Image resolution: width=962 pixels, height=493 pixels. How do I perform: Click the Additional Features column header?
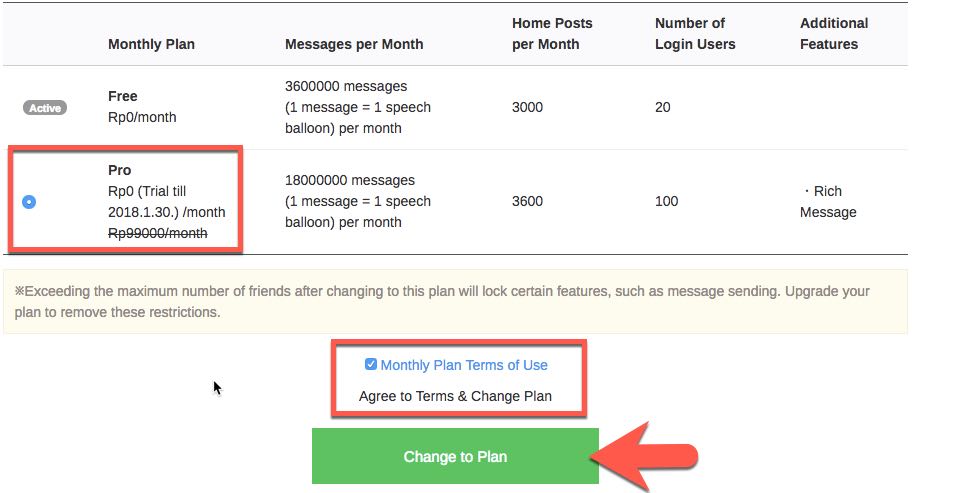[x=834, y=33]
